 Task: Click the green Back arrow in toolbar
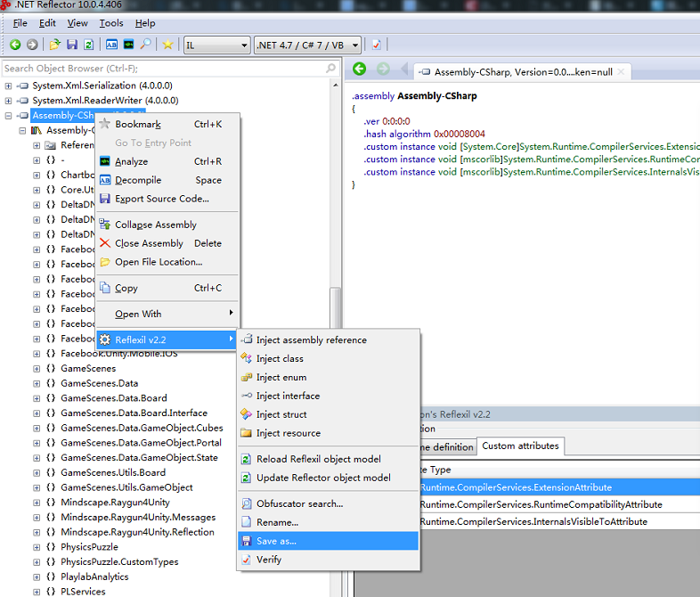click(15, 45)
